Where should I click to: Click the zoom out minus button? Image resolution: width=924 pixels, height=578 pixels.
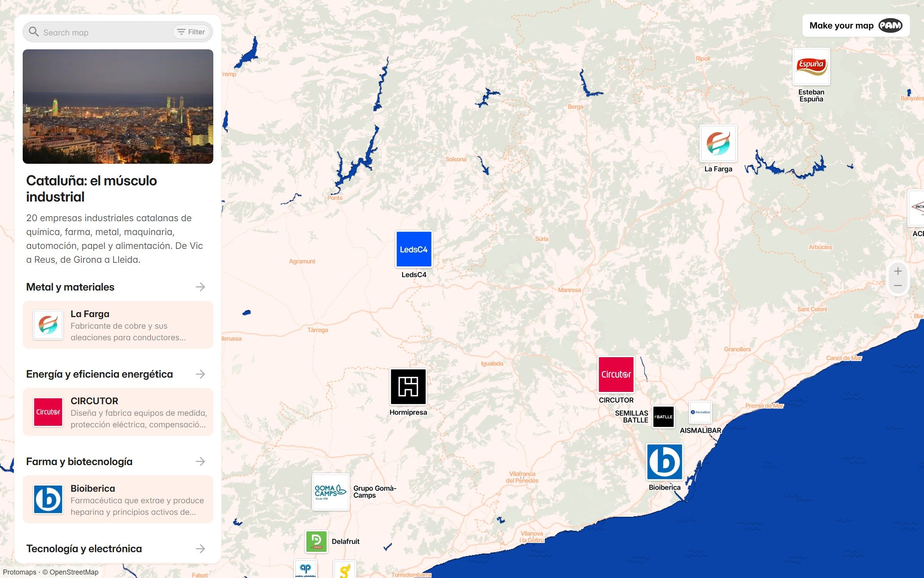tap(898, 286)
